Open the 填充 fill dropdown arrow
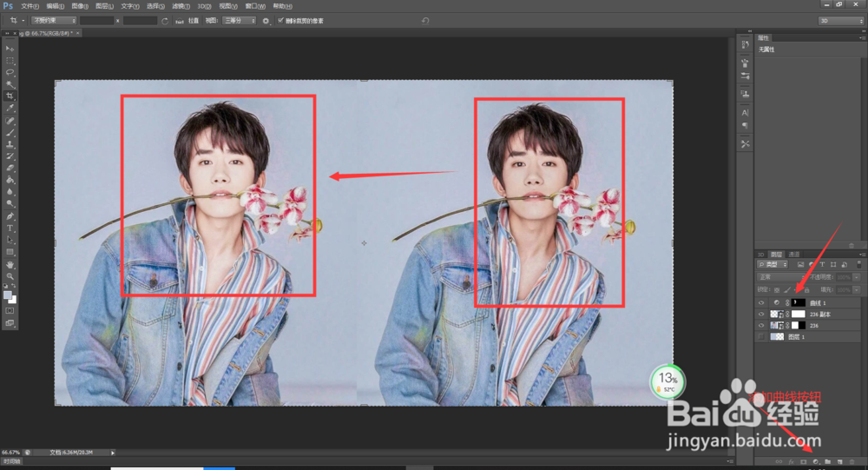This screenshot has height=470, width=868. (x=857, y=290)
